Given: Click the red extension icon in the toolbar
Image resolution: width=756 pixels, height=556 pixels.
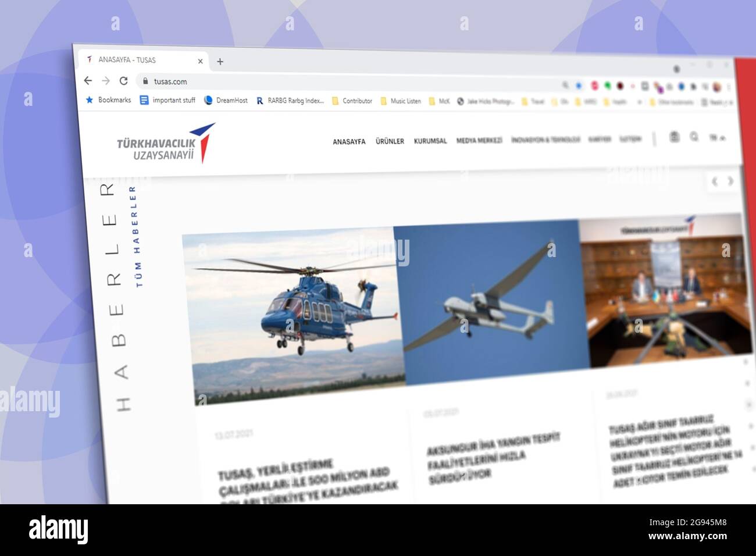Looking at the screenshot, I should coord(594,85).
